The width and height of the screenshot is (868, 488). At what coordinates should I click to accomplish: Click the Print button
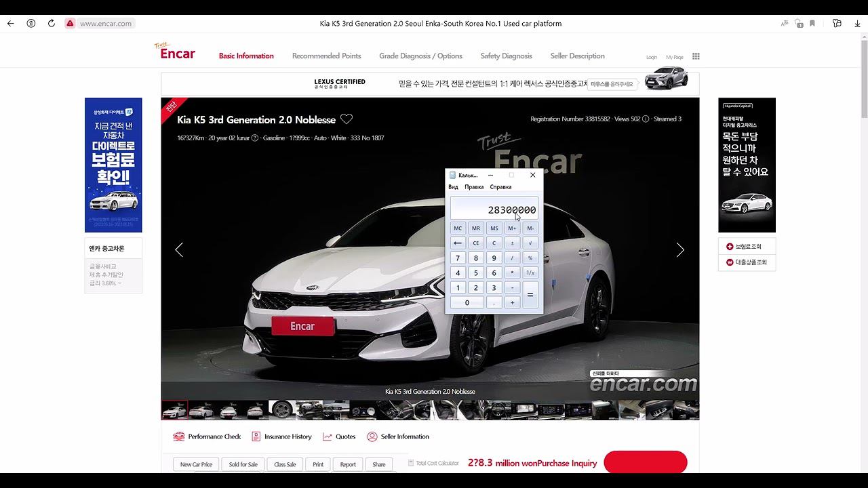coord(318,464)
